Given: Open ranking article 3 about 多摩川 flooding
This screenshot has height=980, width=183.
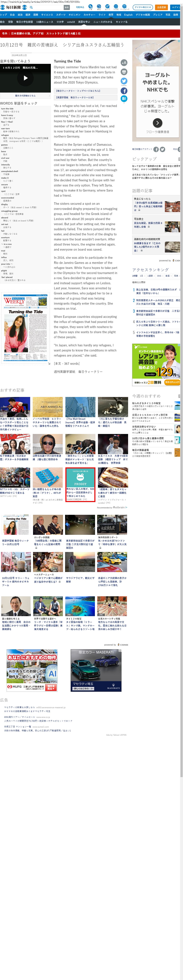Looking at the screenshot, I should 158,313.
